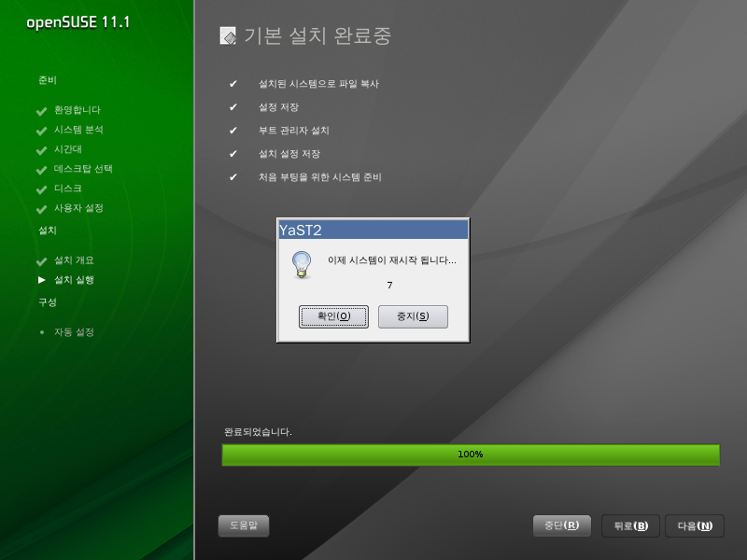
Task: Select the 자동 설정 sidebar step
Action: coord(74,332)
